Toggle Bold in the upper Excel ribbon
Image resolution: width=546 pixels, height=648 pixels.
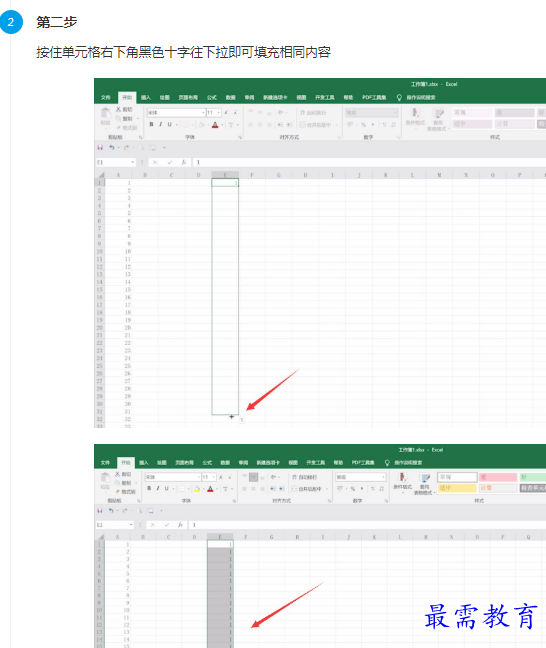151,124
